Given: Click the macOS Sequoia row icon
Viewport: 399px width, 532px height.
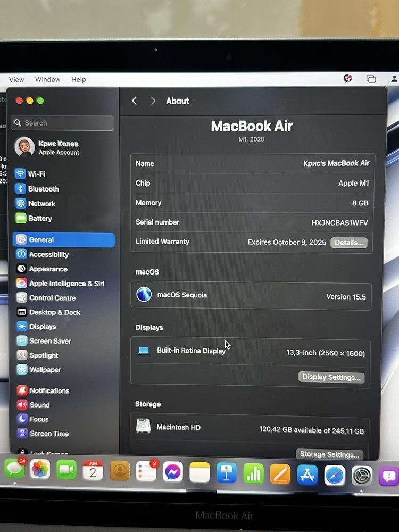Looking at the screenshot, I should (144, 294).
